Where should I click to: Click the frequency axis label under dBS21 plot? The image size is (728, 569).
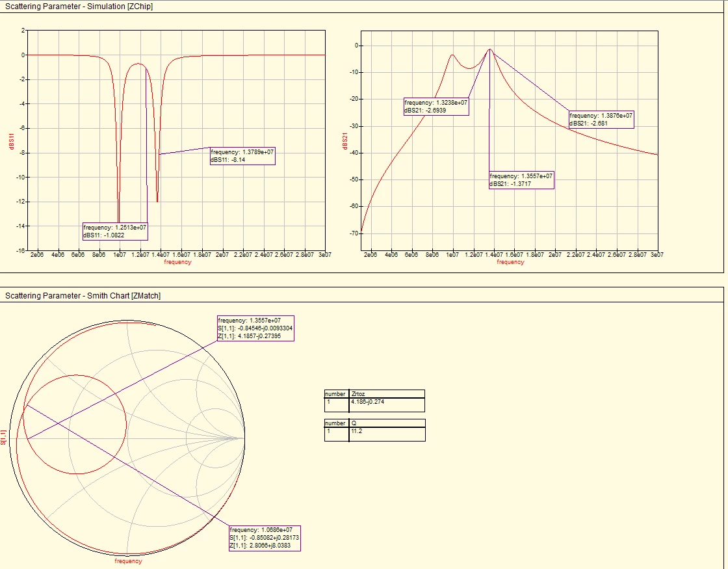[x=511, y=262]
